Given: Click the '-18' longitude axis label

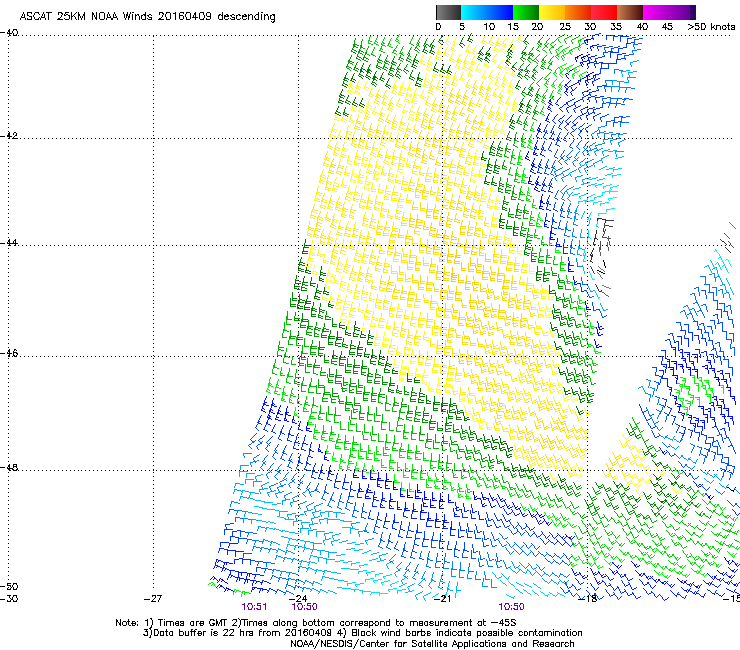Looking at the screenshot, I should coord(588,599).
